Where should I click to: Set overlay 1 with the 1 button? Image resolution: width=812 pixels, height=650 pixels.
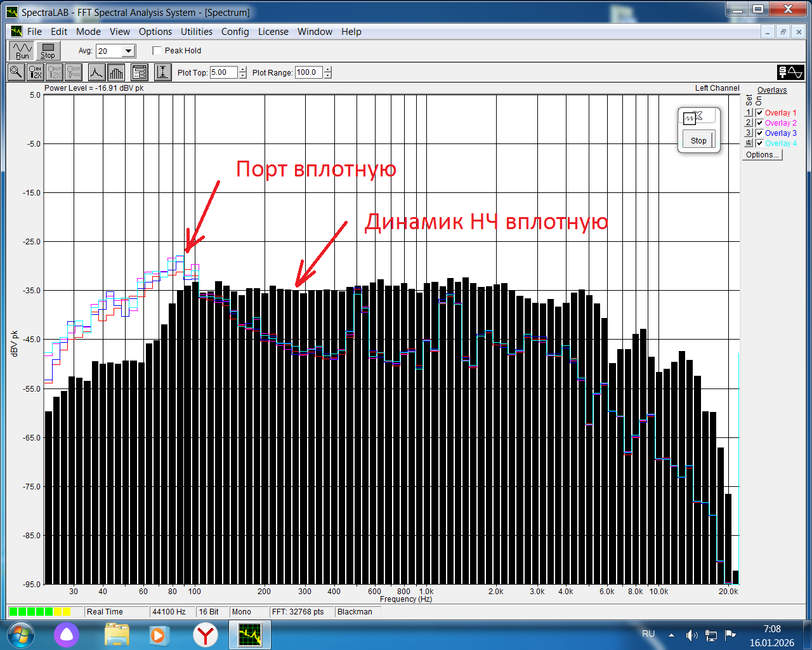click(749, 112)
